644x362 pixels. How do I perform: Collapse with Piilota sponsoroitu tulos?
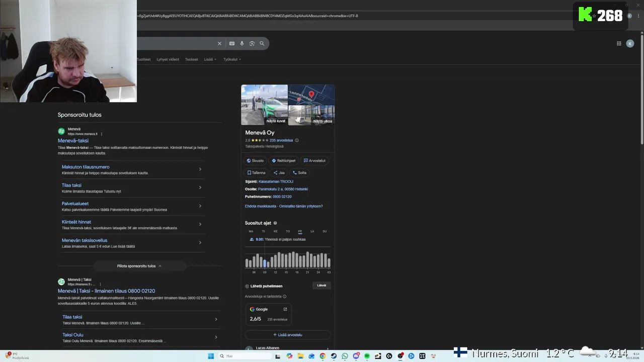pos(139,266)
